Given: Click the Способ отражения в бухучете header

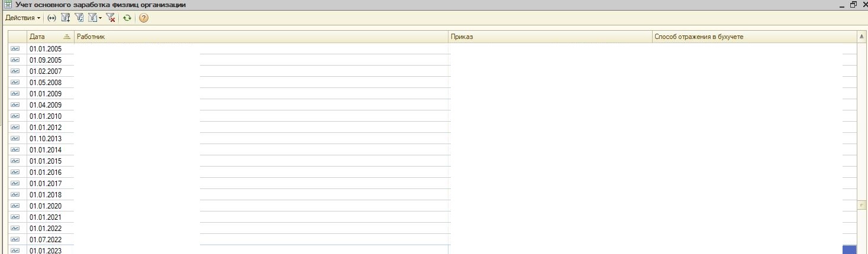Looking at the screenshot, I should pyautogui.click(x=754, y=37).
